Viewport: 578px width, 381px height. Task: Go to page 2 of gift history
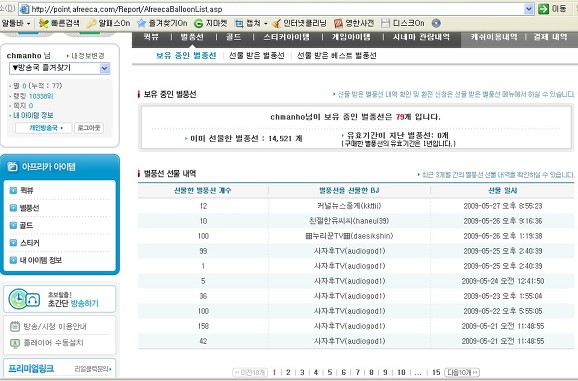288,373
